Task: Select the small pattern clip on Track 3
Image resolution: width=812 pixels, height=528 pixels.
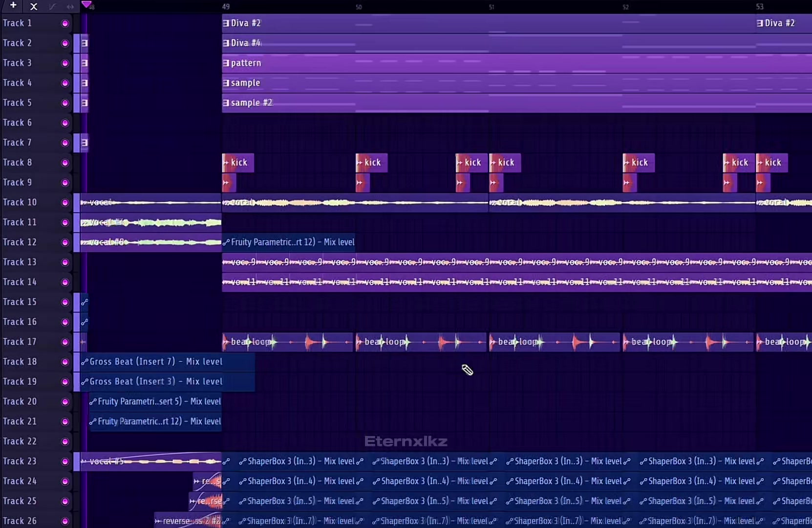Action: click(x=85, y=63)
